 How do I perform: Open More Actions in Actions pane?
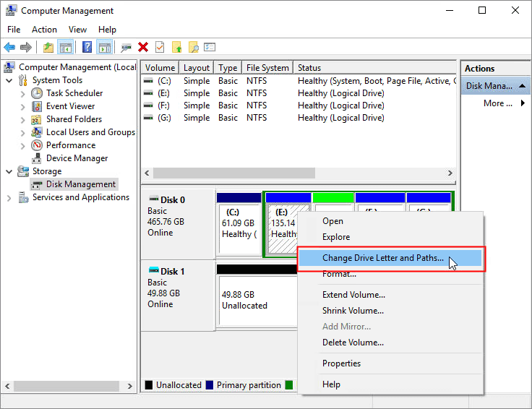coord(496,103)
